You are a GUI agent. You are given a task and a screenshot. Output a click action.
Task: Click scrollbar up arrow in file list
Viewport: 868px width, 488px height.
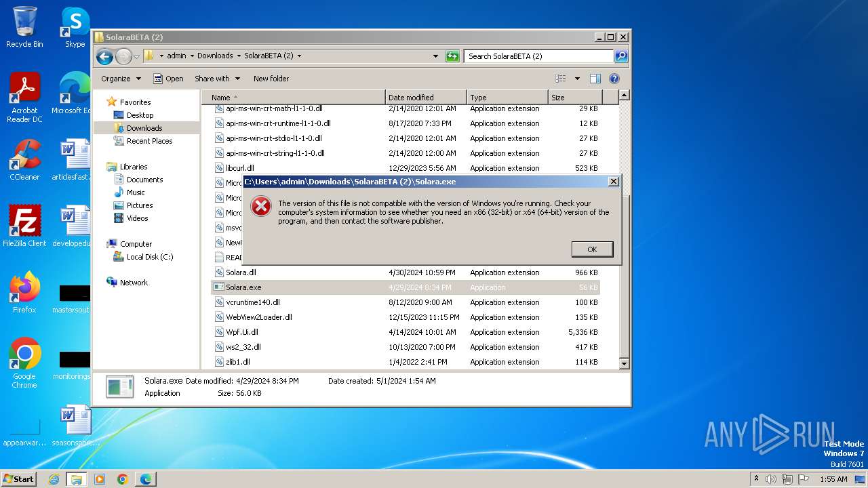[624, 96]
